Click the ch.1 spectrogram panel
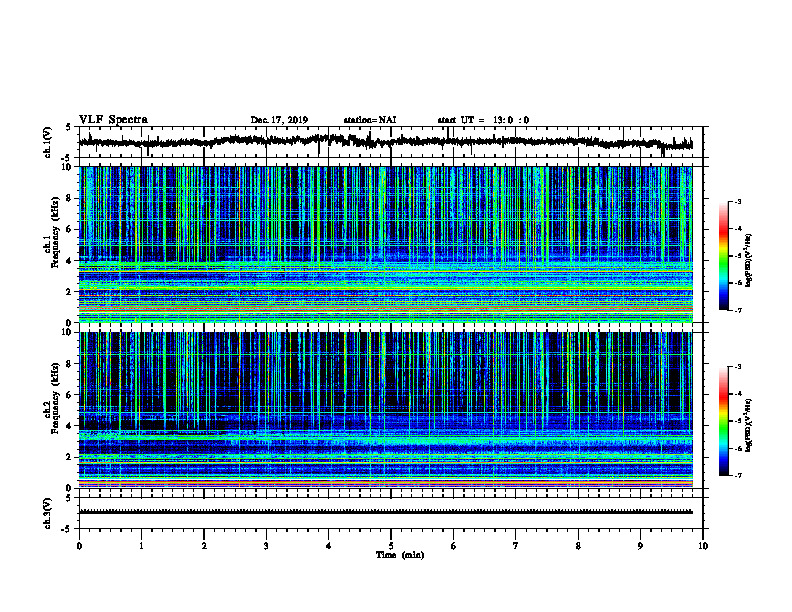The width and height of the screenshot is (792, 612). click(x=385, y=244)
